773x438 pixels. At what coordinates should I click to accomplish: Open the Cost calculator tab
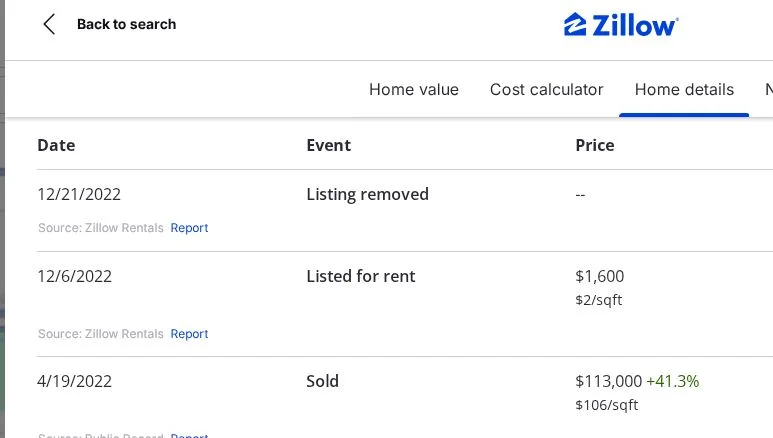pos(546,90)
